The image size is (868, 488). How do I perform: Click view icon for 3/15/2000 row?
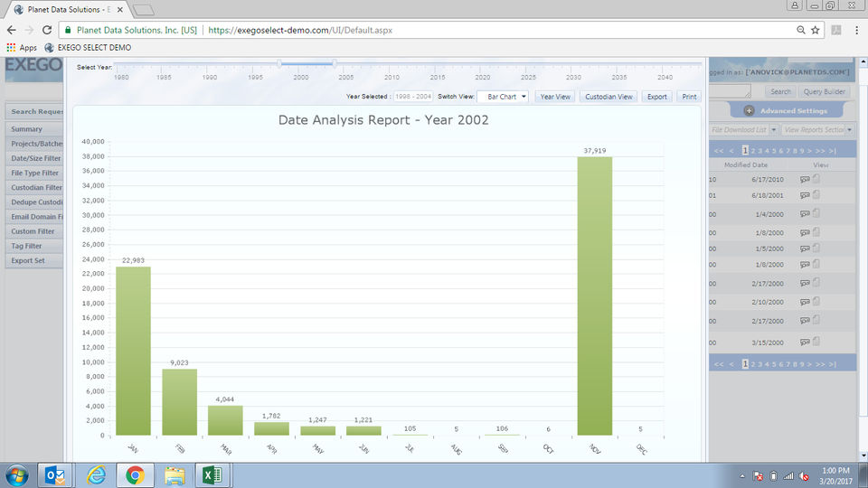click(805, 343)
